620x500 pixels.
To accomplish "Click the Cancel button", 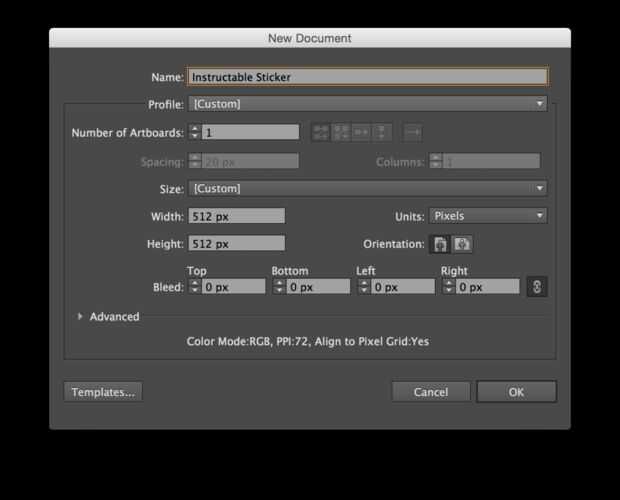I will [x=431, y=392].
